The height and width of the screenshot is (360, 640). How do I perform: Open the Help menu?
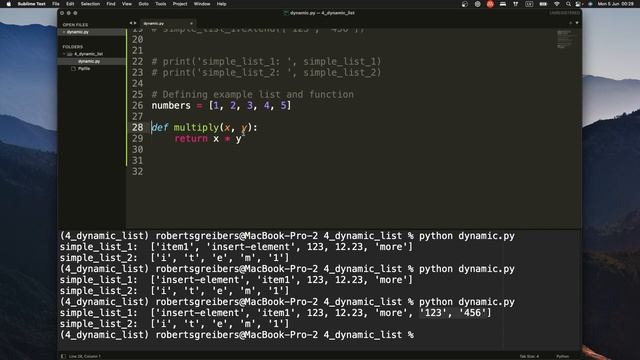pyautogui.click(x=221, y=4)
